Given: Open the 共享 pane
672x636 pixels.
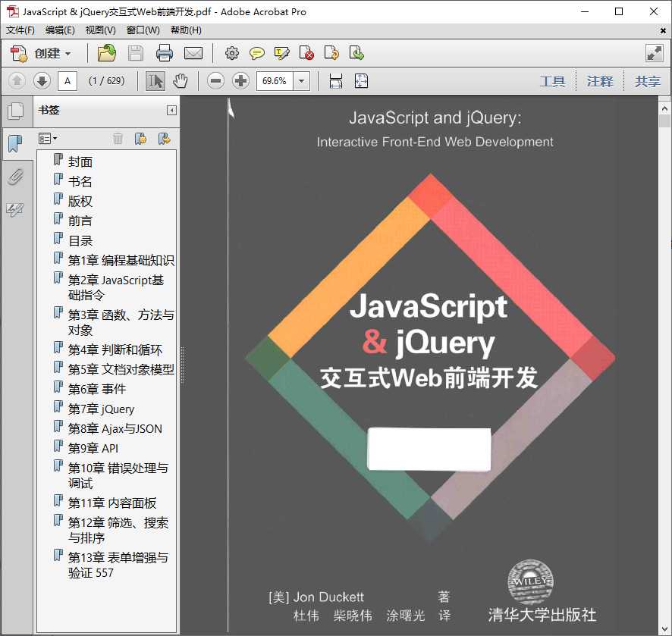Looking at the screenshot, I should pos(647,81).
